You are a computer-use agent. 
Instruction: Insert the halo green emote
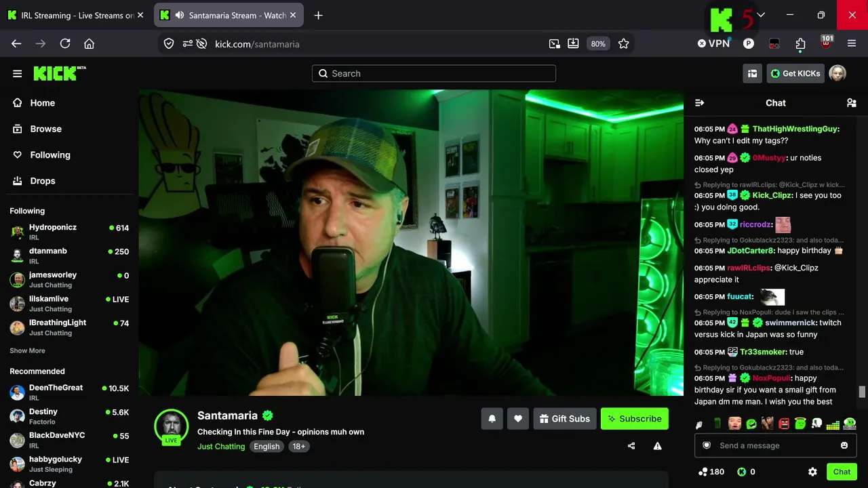pyautogui.click(x=800, y=424)
